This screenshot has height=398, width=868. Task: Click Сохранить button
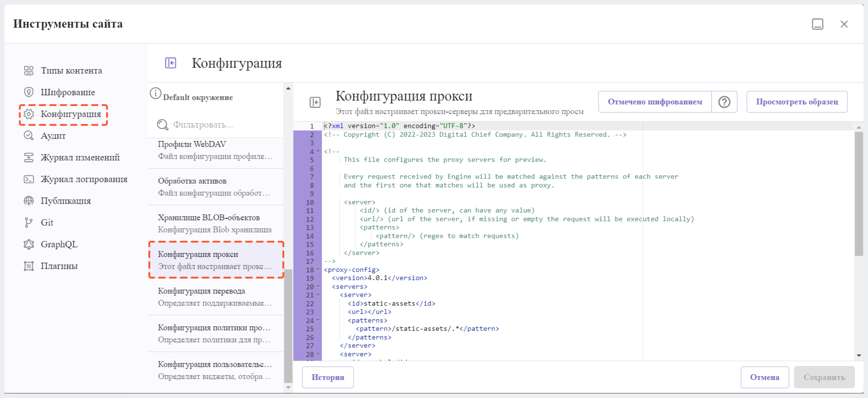[824, 377]
